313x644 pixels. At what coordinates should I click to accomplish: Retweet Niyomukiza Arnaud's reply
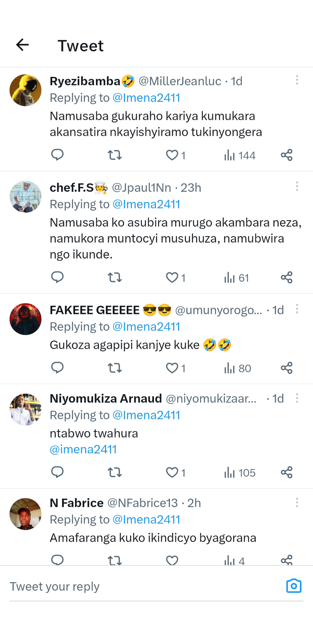tap(114, 472)
